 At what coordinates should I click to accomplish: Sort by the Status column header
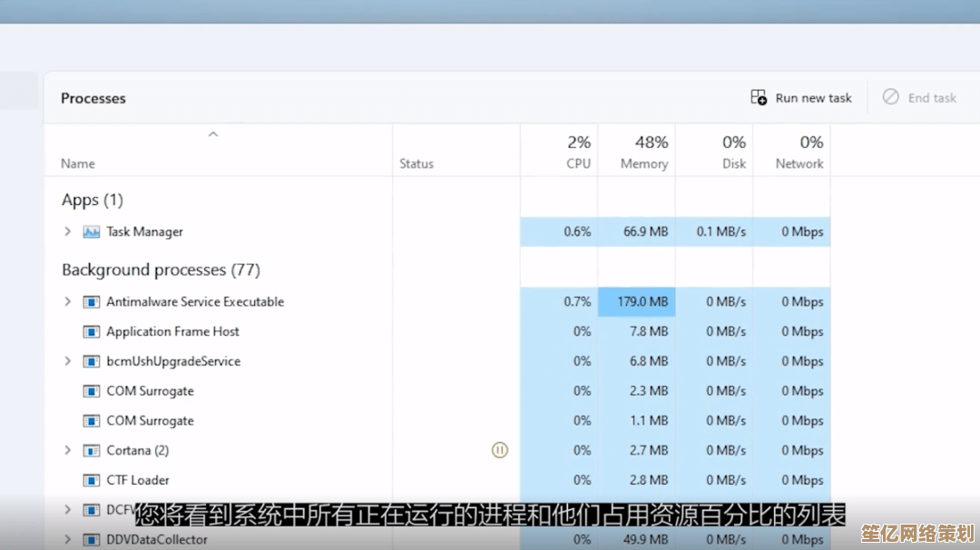(416, 163)
